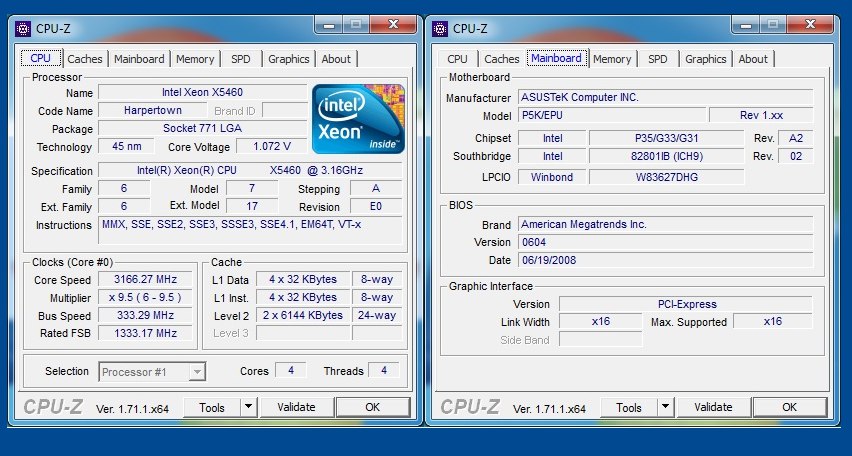Open the Graphics tab in right window
The height and width of the screenshot is (456, 852).
705,59
